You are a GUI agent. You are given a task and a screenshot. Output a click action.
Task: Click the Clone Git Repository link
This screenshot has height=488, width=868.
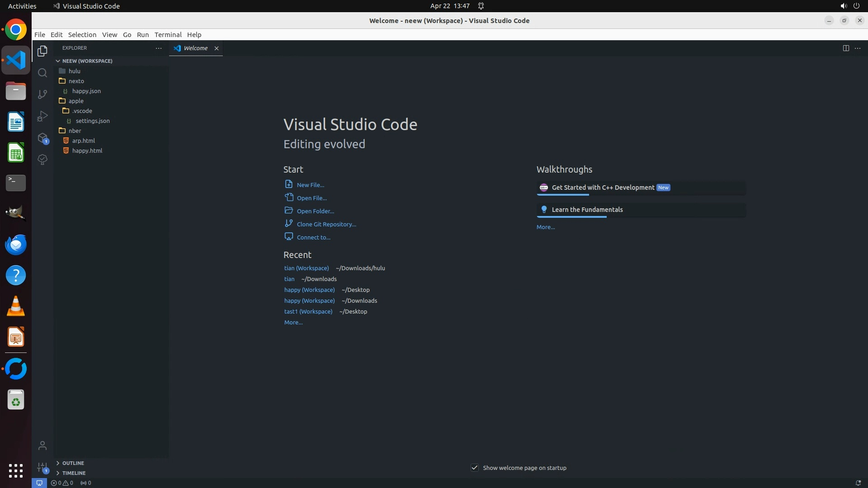point(326,224)
